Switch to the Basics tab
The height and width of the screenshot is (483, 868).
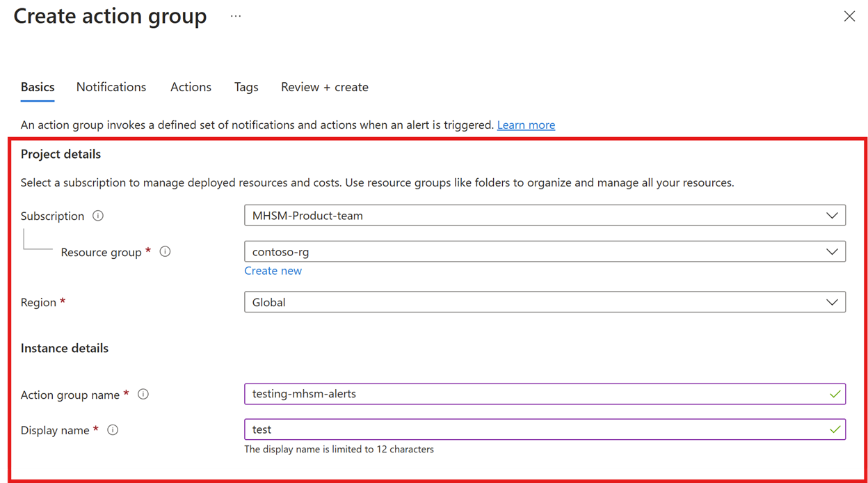click(38, 87)
